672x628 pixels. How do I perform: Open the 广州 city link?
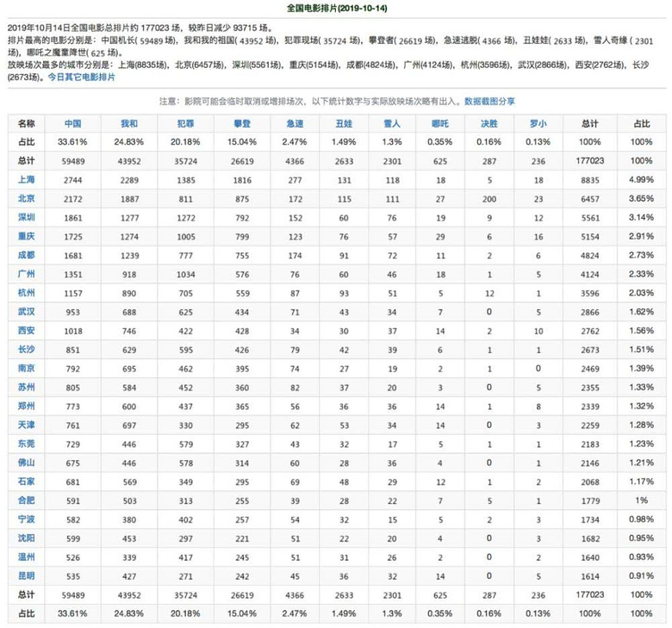26,274
